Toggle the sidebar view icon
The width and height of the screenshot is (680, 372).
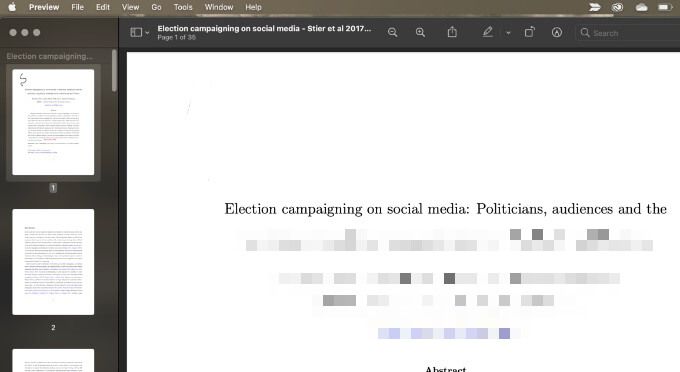point(136,33)
